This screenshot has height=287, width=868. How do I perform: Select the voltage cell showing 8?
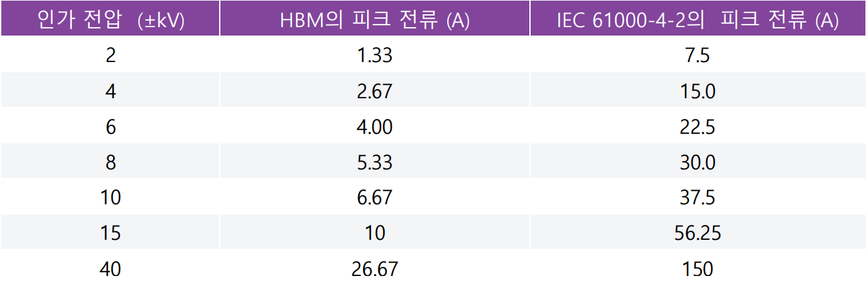111,162
